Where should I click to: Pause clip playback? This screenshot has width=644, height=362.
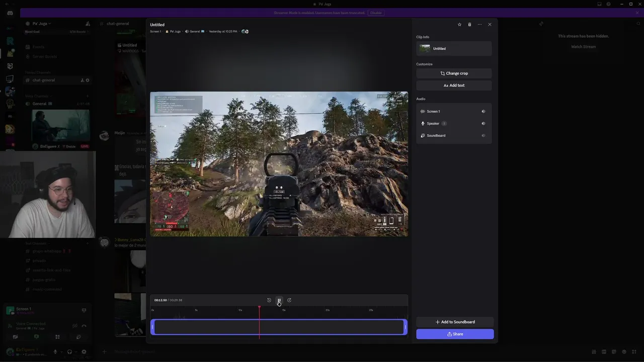coord(279,300)
